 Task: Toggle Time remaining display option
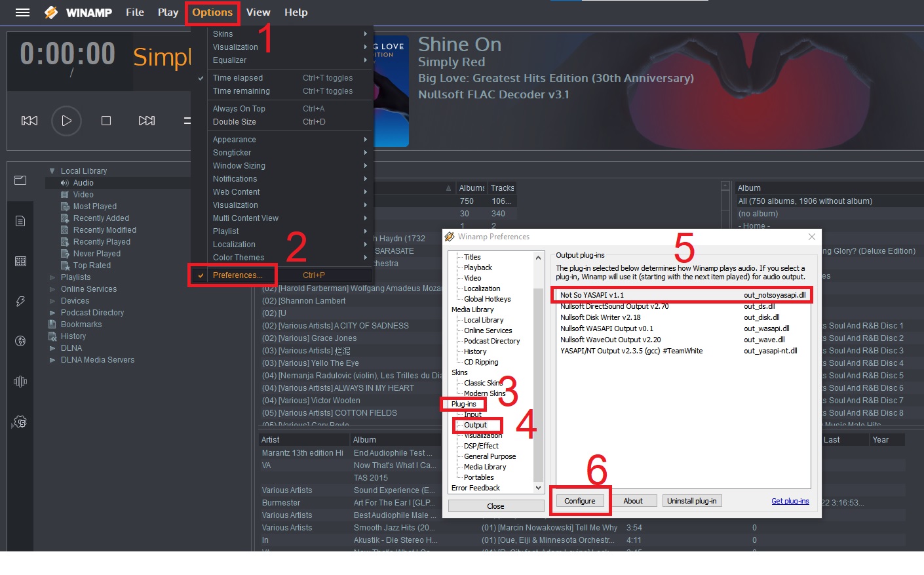point(282,91)
